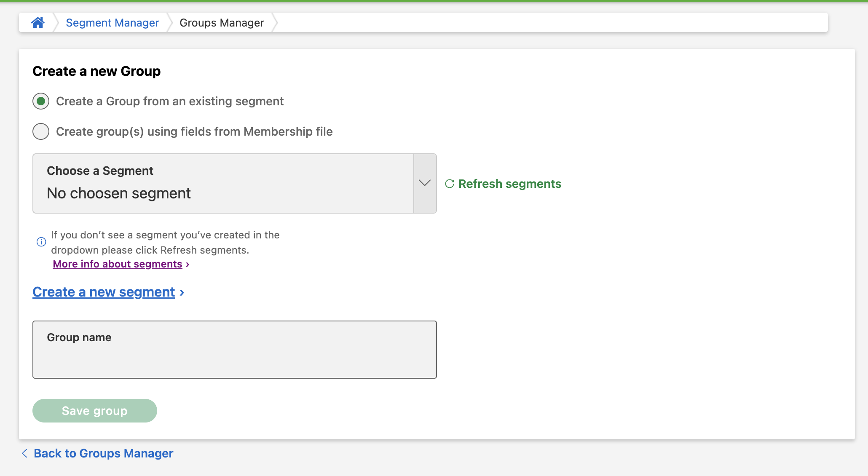The image size is (868, 476).
Task: Click the Save group button
Action: (94, 411)
